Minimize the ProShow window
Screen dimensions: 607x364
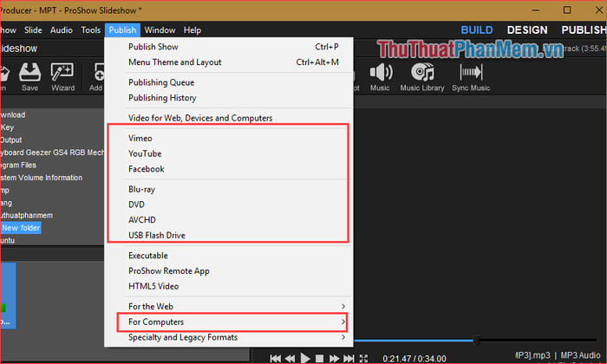click(536, 10)
